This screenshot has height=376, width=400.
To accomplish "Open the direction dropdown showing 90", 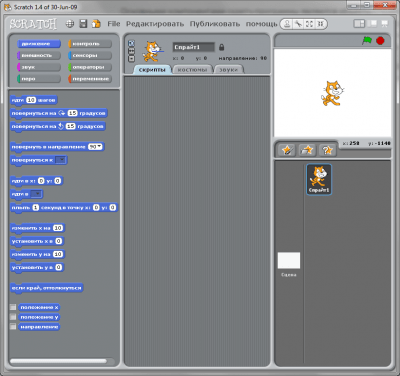I will [95, 147].
